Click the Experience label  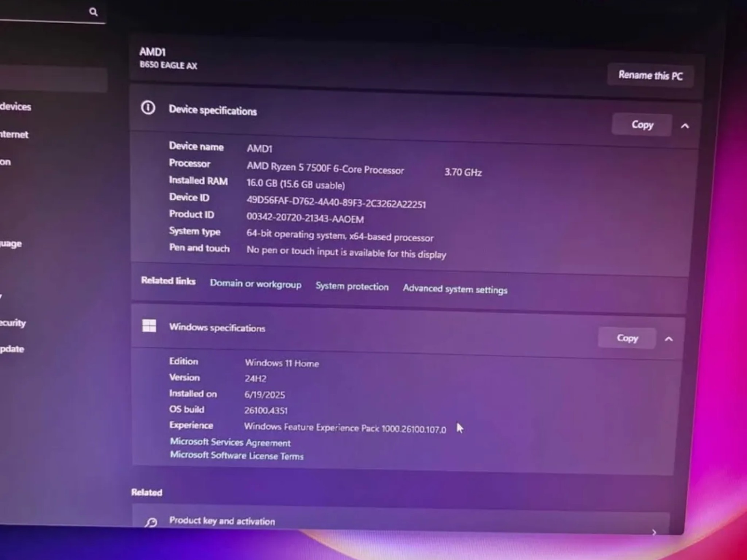click(x=191, y=425)
